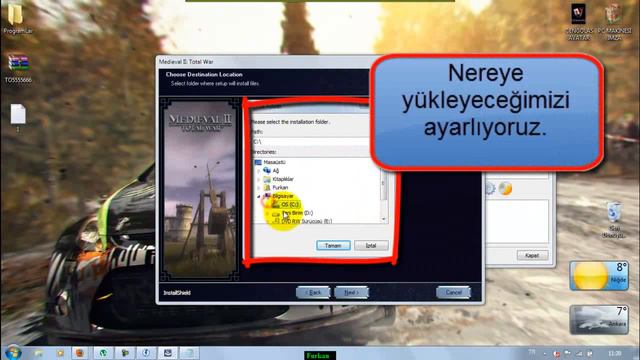The height and width of the screenshot is (360, 640).
Task: Click Kapat in the background window
Action: 532,256
